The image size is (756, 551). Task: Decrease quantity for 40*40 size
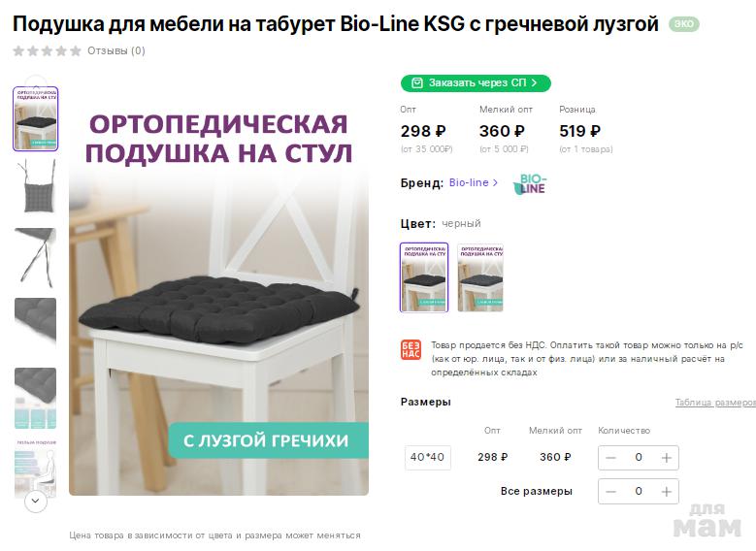click(610, 458)
